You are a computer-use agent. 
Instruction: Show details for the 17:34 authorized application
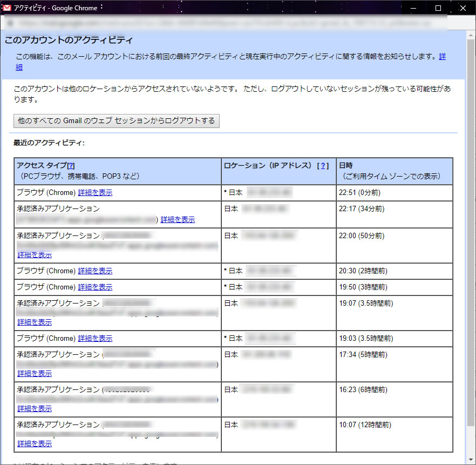coord(35,374)
